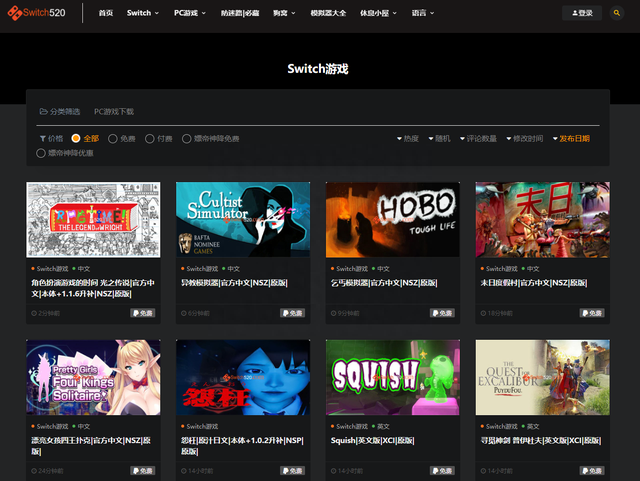
Task: Click the 免费 badge on Pretty Girls Solitaire card
Action: point(143,471)
